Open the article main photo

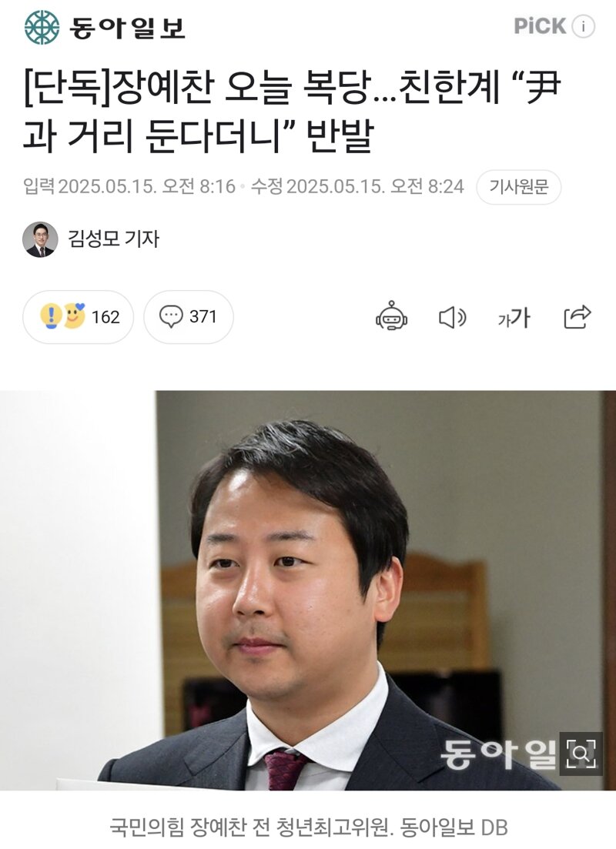[x=308, y=590]
